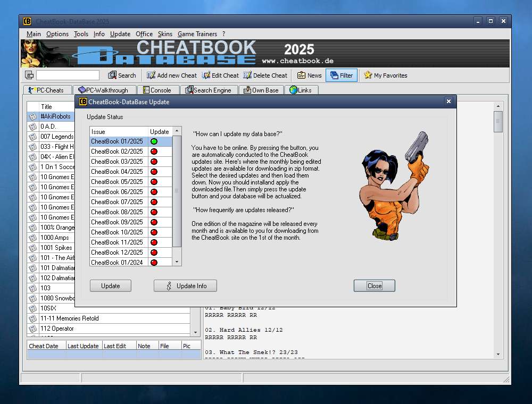This screenshot has width=532, height=404.
Task: Open the Info menu
Action: tap(99, 34)
